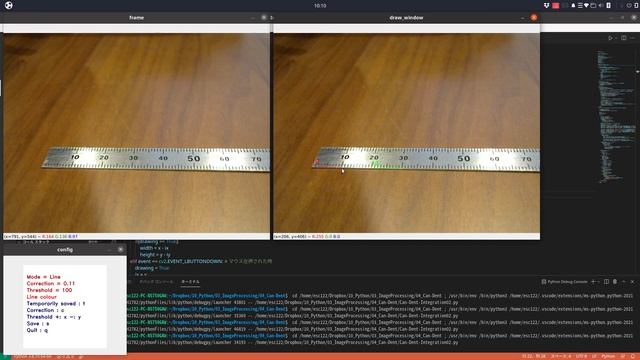The width and height of the screenshot is (640, 360).
Task: Add a new terminal with the plus icon
Action: tap(593, 282)
